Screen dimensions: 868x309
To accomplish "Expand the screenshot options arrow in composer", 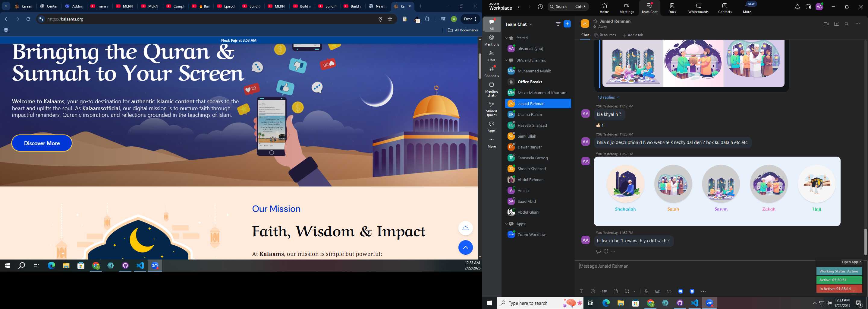I will pyautogui.click(x=634, y=291).
